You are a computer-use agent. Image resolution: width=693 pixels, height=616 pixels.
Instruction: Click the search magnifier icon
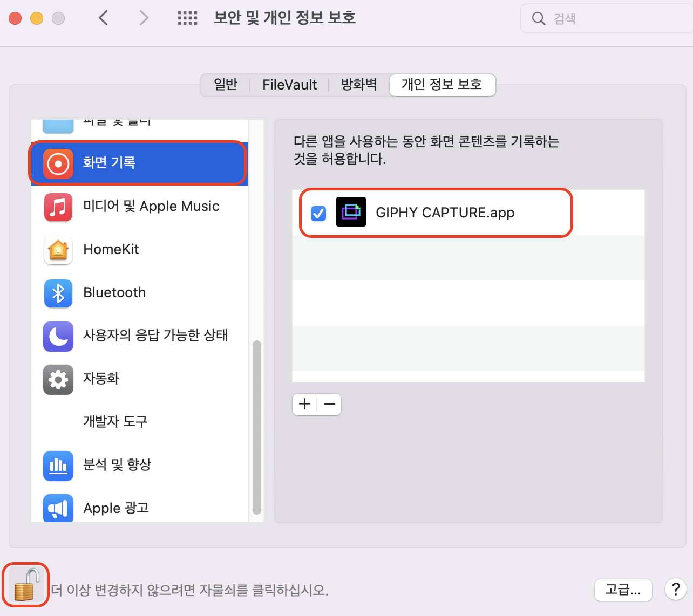click(x=539, y=19)
